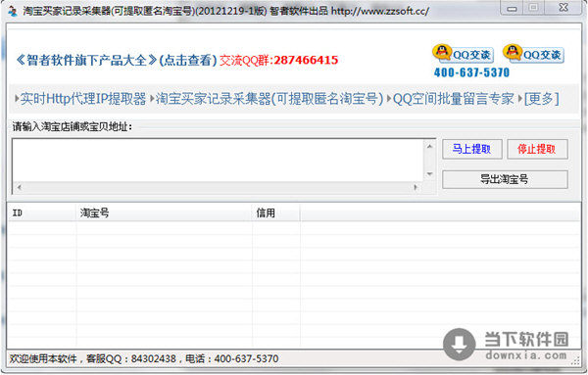Click status bar text 客服QQ：84302438
This screenshot has width=588, height=375.
[x=131, y=359]
